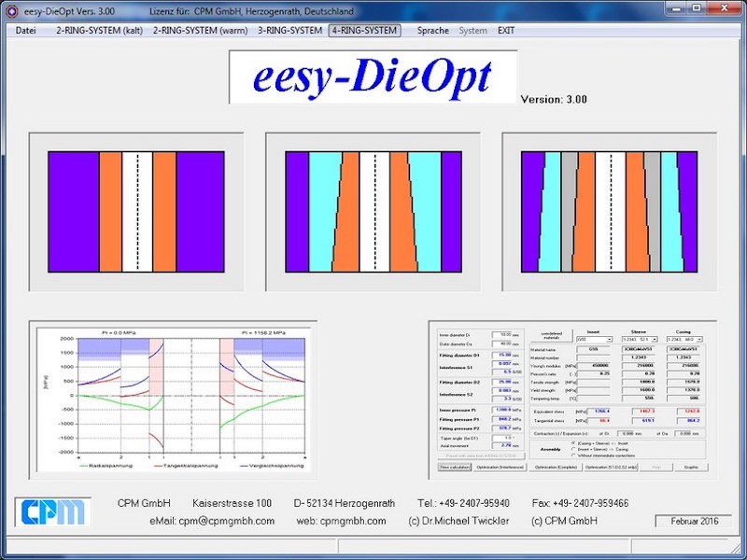Minimize the eesy-DieOpt window
Viewport: 747px width, 560px height.
pyautogui.click(x=675, y=8)
